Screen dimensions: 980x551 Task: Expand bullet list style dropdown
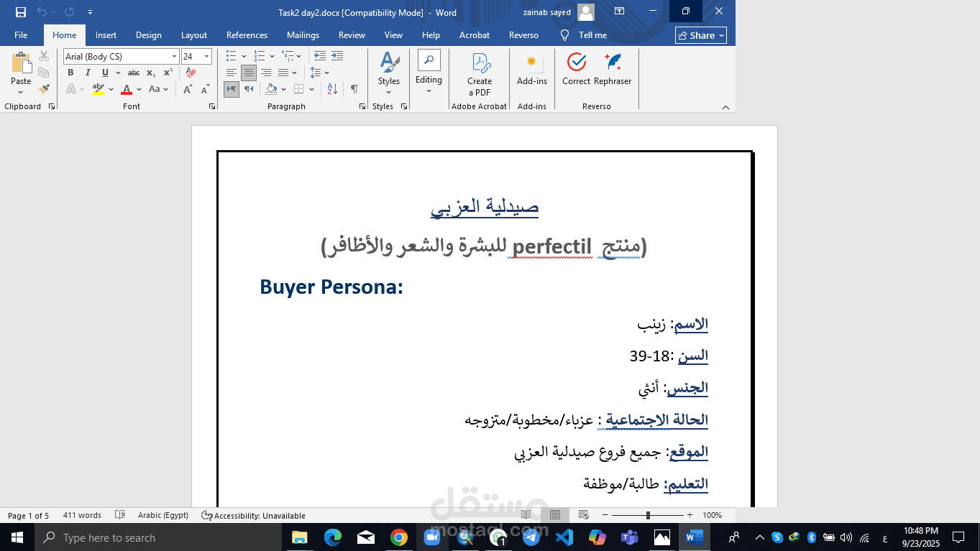[244, 56]
